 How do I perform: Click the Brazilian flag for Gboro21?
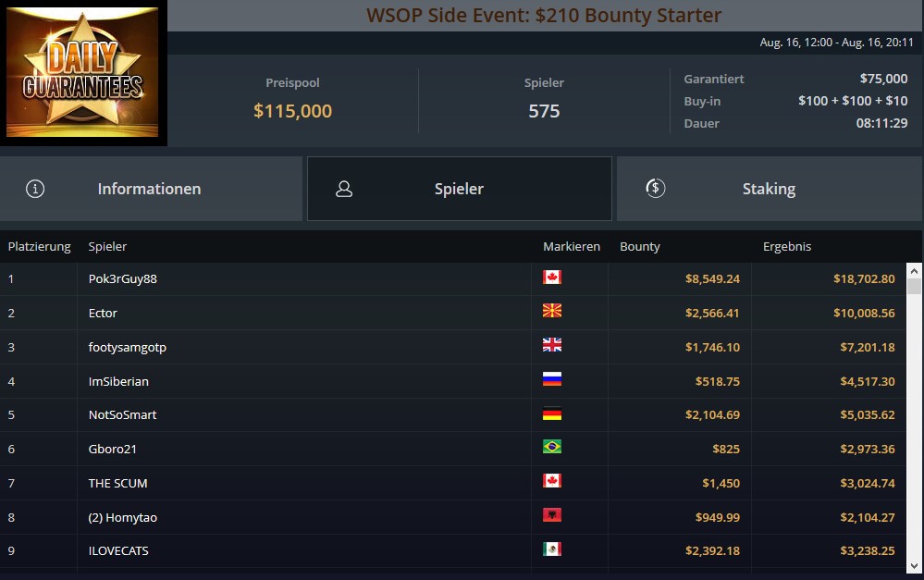coord(552,447)
